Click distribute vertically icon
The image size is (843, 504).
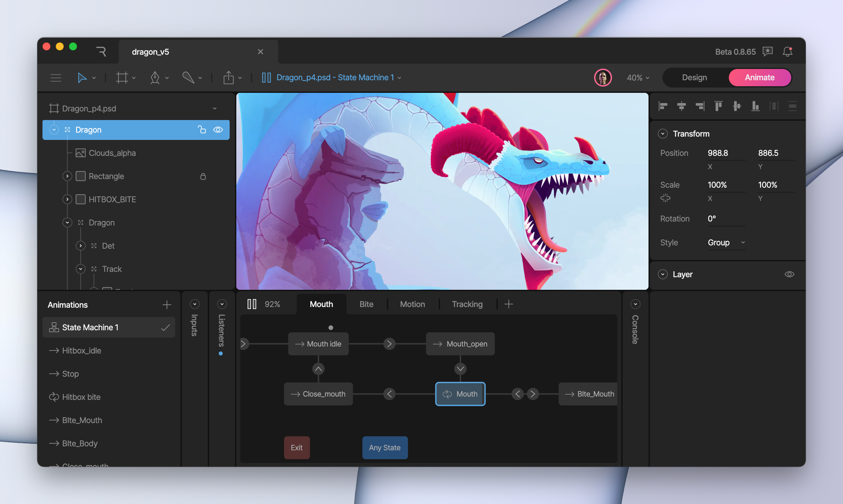pyautogui.click(x=792, y=106)
